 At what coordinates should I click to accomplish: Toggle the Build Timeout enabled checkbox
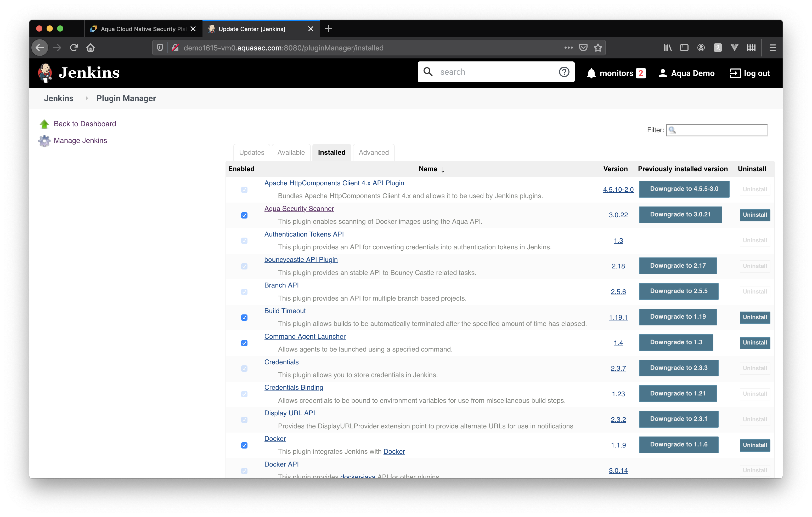tap(244, 317)
